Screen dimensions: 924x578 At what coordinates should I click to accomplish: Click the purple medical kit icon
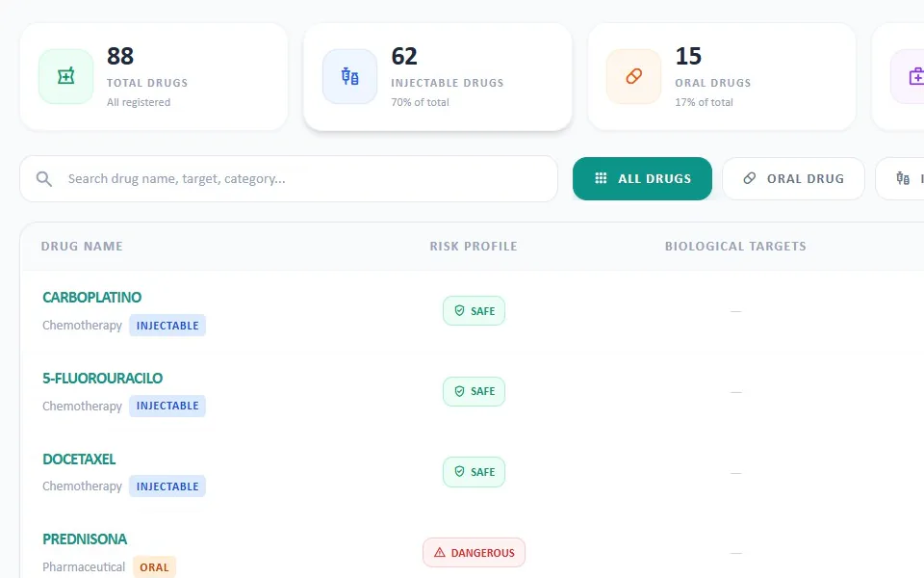(x=916, y=76)
